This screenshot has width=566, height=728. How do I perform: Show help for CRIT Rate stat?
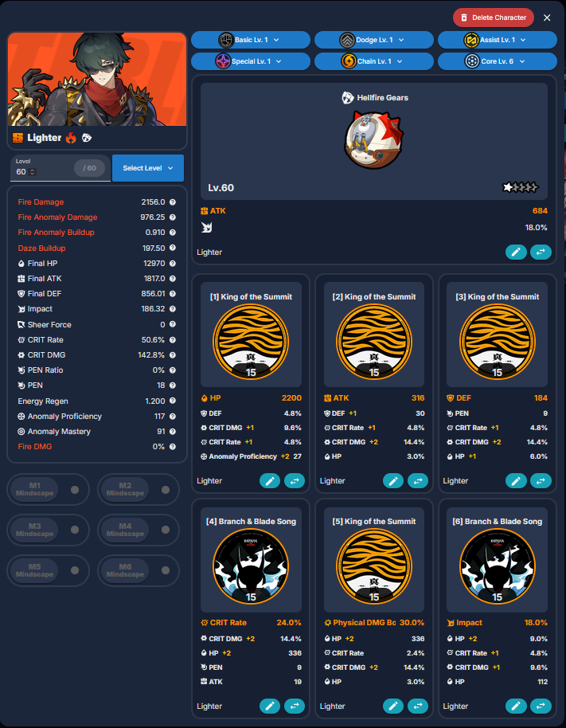(173, 340)
